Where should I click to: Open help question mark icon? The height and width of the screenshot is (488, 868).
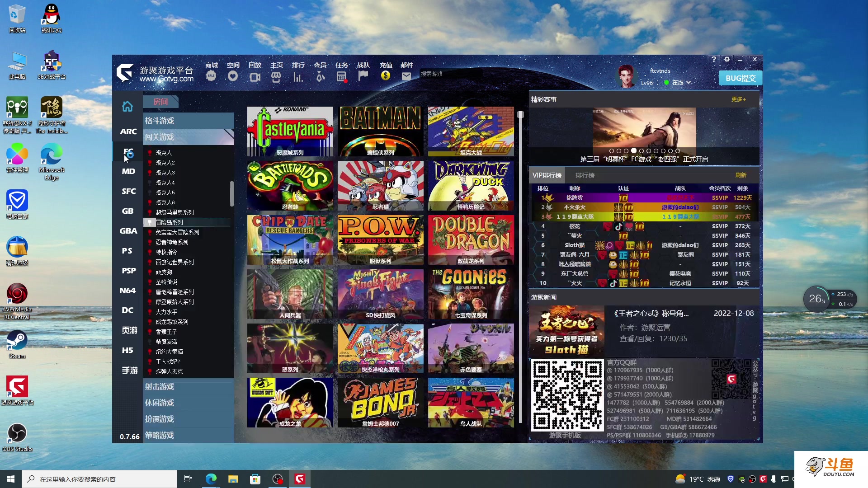(714, 59)
